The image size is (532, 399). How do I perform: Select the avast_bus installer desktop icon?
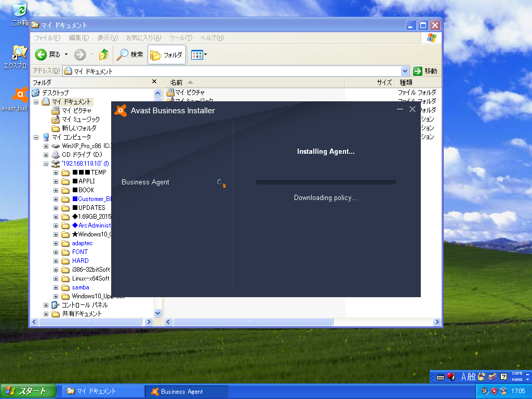click(20, 95)
